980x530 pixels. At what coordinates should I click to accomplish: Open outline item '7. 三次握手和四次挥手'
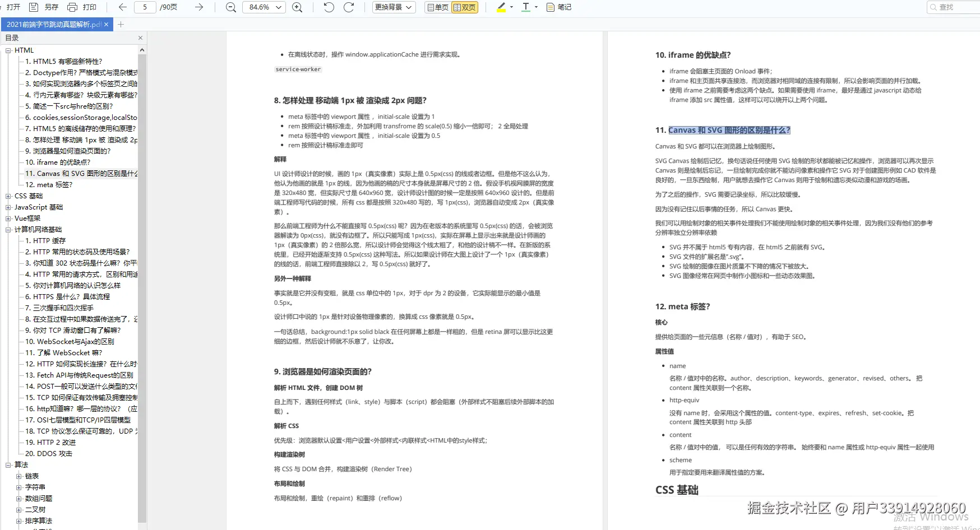59,308
